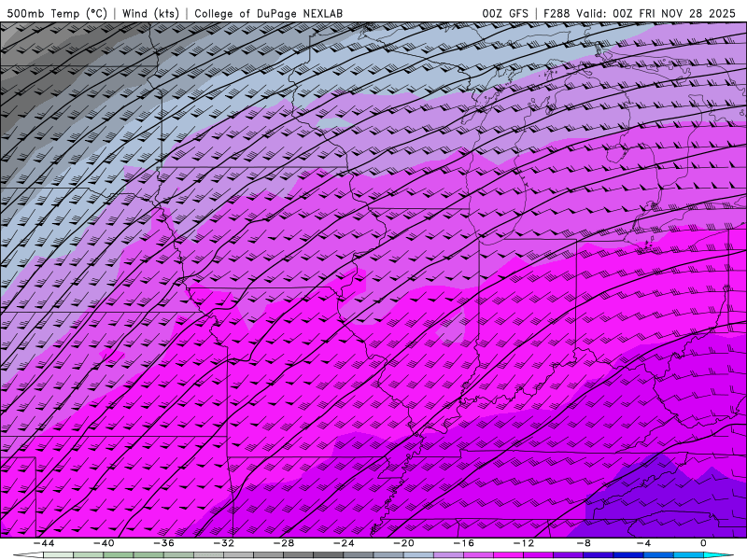Click the 'College of DuPage NEXLAB' text
Screen dimensions: 747x560
[x=268, y=13]
